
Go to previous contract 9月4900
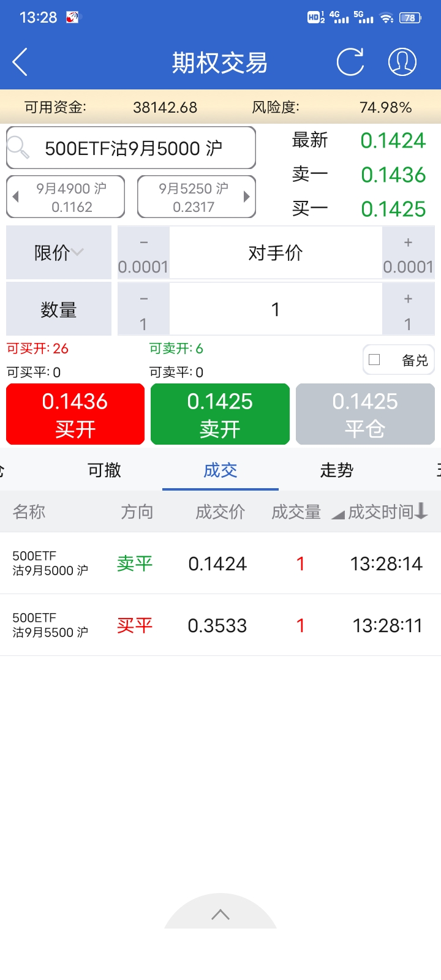point(66,197)
